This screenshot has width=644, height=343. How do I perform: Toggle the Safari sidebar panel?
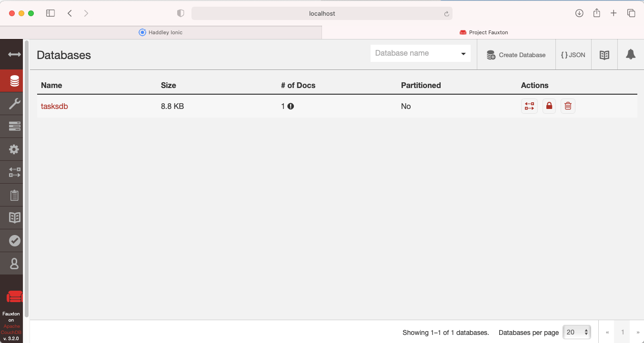pyautogui.click(x=50, y=13)
